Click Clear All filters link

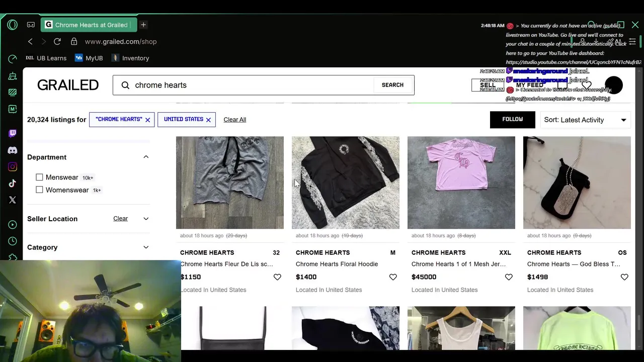point(234,120)
